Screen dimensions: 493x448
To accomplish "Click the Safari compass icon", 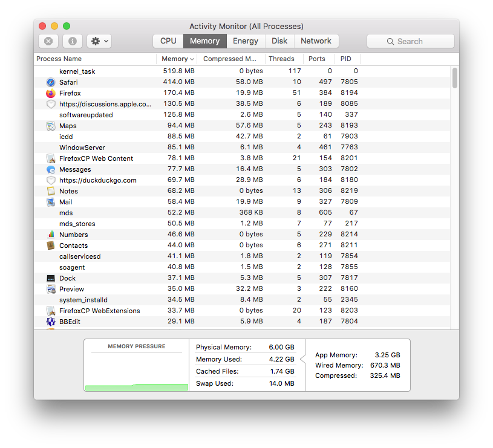I will [51, 82].
